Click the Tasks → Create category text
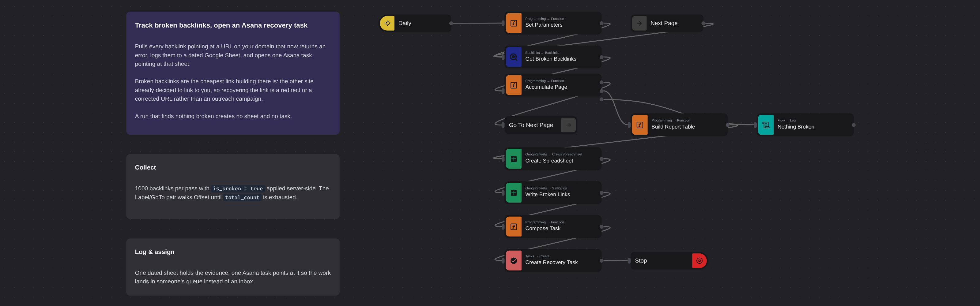This screenshot has width=980, height=306. pos(537,256)
